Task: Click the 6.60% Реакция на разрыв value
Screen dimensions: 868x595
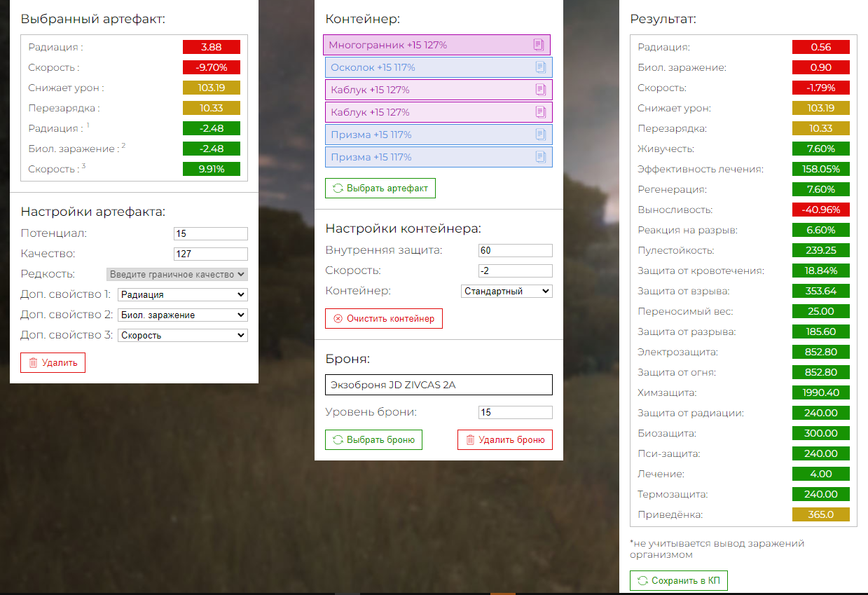Action: click(821, 230)
